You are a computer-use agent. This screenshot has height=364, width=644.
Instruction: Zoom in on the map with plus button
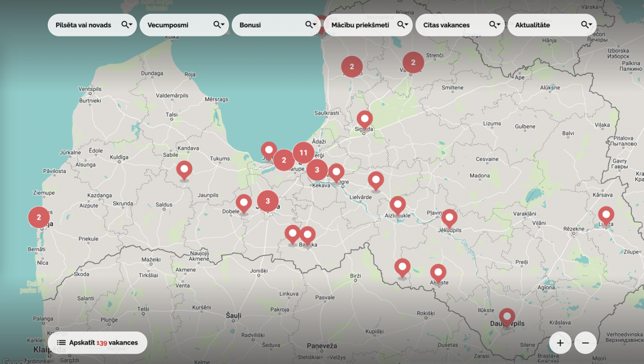coord(560,343)
